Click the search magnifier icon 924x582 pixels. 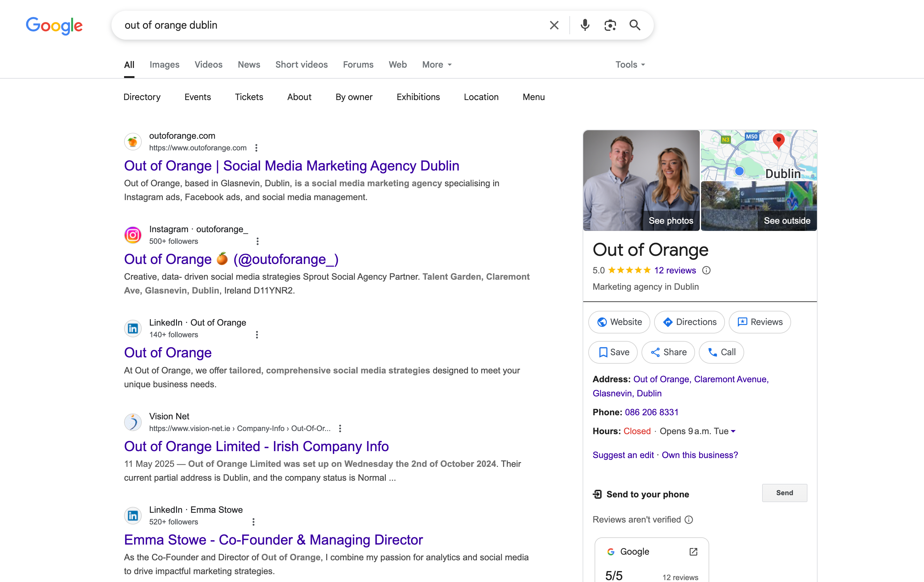[635, 25]
